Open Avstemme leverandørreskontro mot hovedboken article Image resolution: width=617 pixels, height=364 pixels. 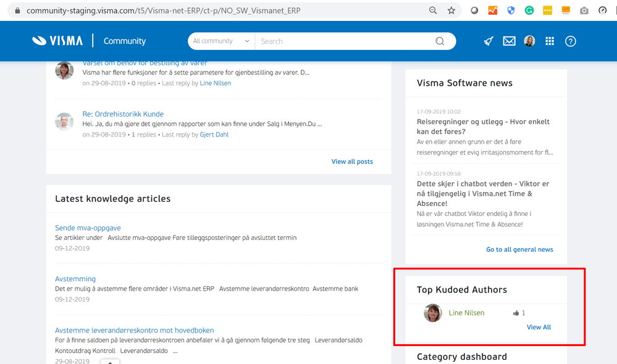(x=135, y=331)
